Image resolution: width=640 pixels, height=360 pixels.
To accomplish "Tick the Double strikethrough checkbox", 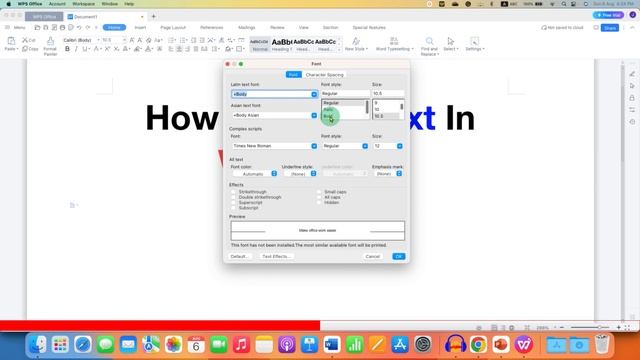I will tap(233, 197).
